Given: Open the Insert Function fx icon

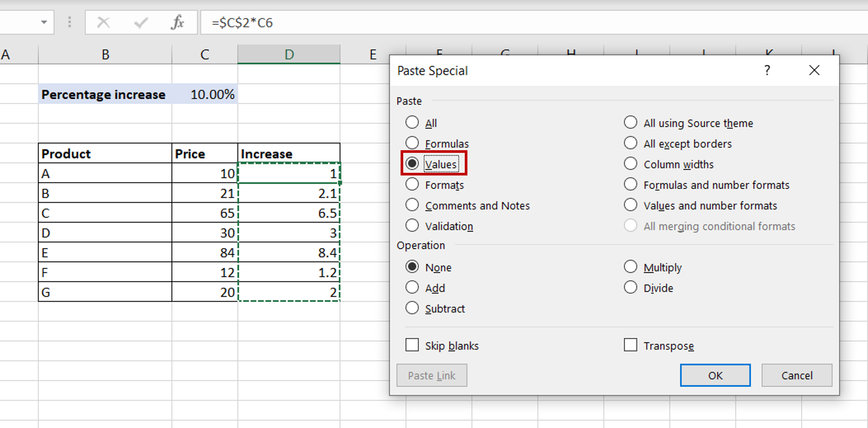Looking at the screenshot, I should (178, 23).
